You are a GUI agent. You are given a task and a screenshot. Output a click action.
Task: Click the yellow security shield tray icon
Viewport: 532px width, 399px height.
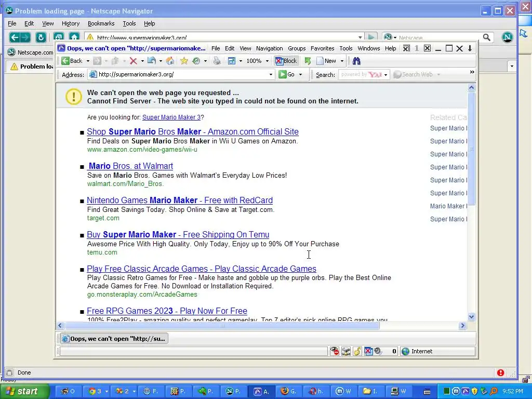point(474,391)
